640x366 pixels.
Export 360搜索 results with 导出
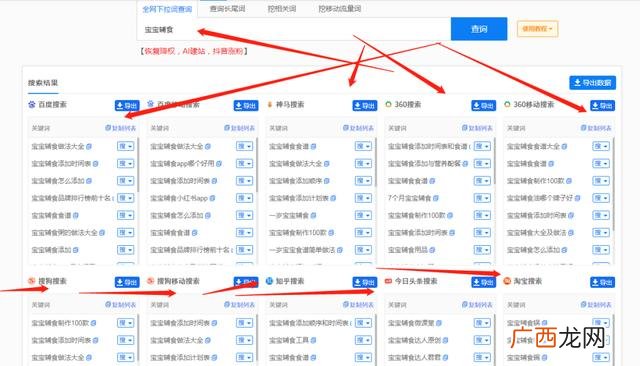click(x=483, y=106)
